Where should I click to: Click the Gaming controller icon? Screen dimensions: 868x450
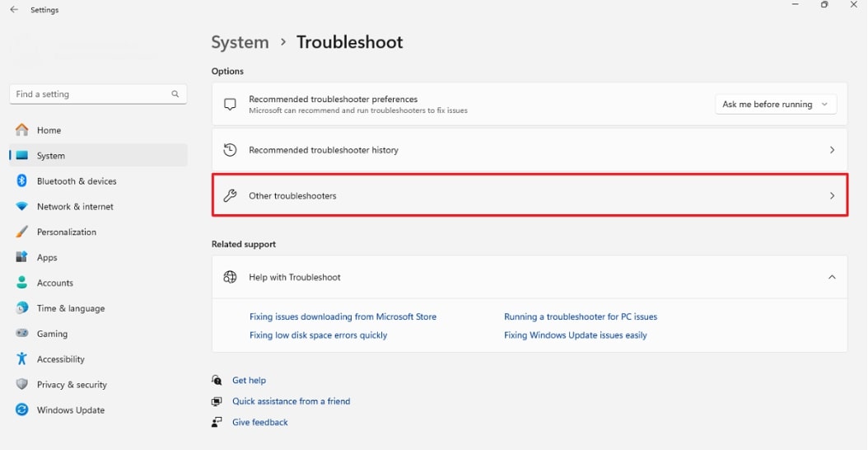(21, 334)
